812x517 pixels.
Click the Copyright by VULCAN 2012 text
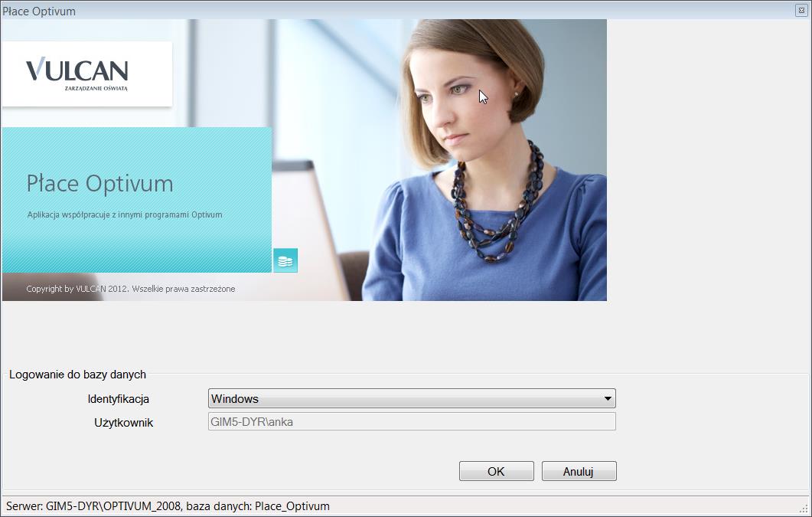[x=131, y=289]
